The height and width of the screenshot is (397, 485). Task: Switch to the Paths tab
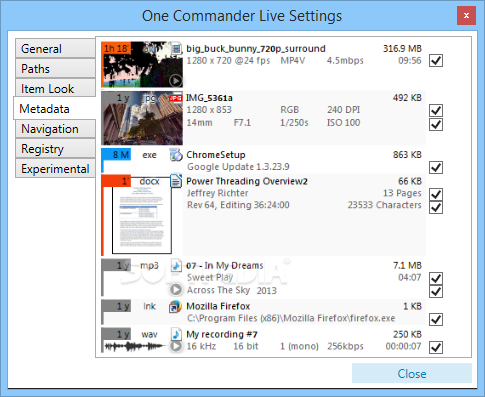coord(55,69)
